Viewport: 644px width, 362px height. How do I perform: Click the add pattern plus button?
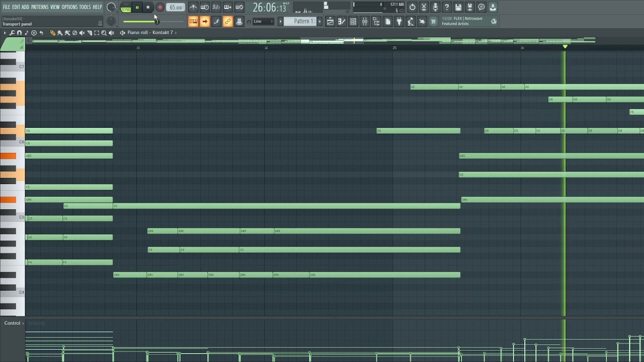pyautogui.click(x=319, y=21)
